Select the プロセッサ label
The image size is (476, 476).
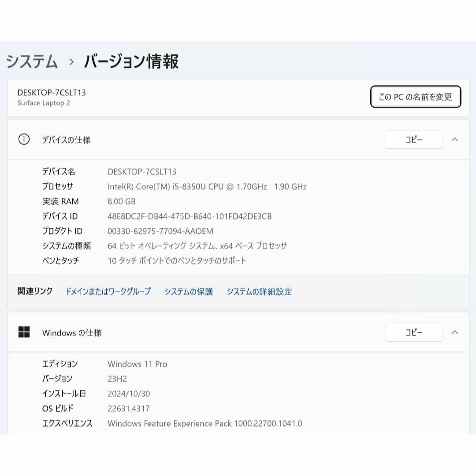click(x=57, y=186)
